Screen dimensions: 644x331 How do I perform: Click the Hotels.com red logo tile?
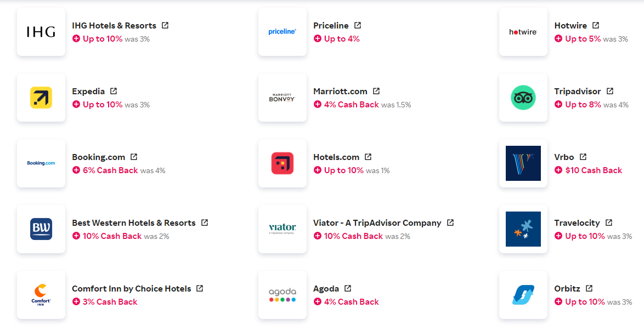[x=283, y=163]
